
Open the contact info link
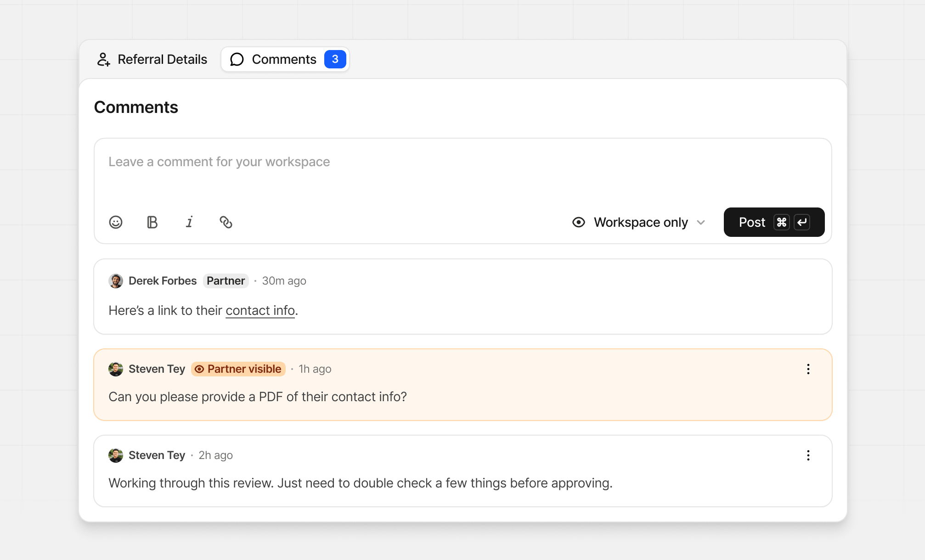[x=260, y=311]
